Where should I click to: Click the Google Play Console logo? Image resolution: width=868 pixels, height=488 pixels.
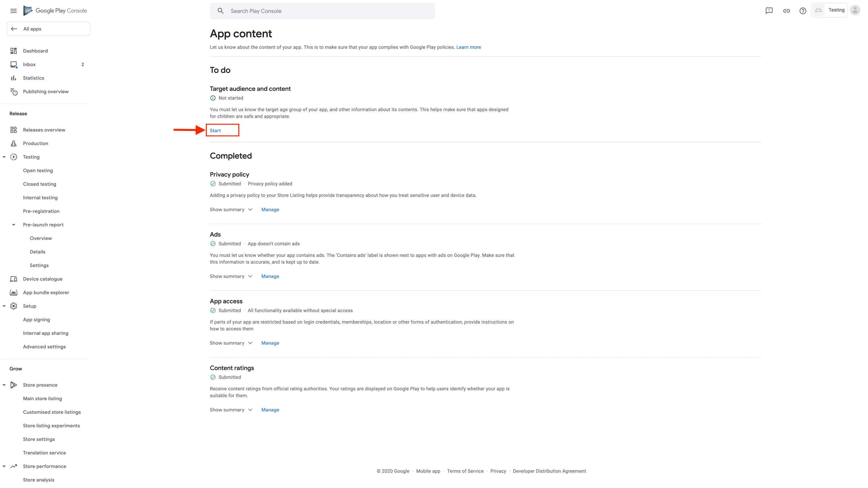click(55, 11)
